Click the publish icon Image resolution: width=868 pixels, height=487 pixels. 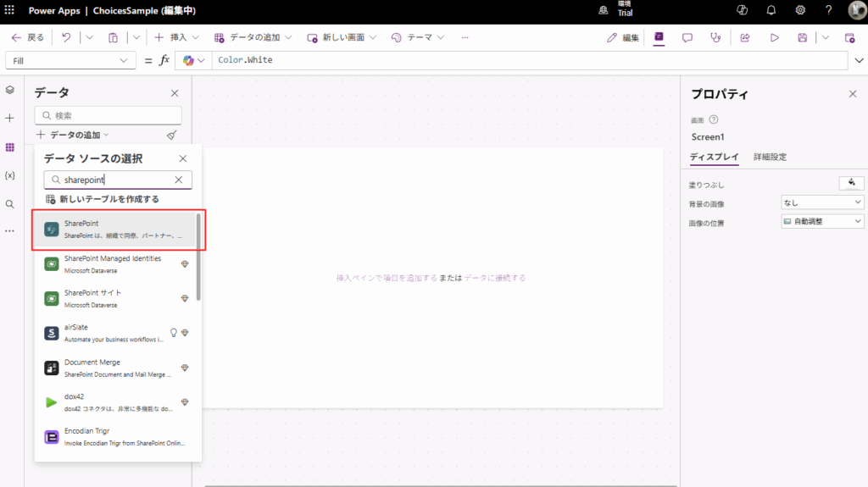click(x=849, y=37)
